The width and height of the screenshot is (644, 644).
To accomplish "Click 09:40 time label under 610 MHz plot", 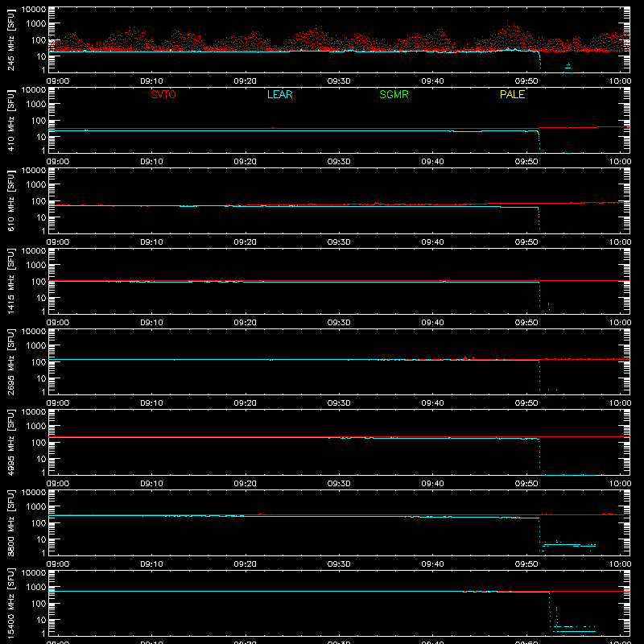I will 432,242.
